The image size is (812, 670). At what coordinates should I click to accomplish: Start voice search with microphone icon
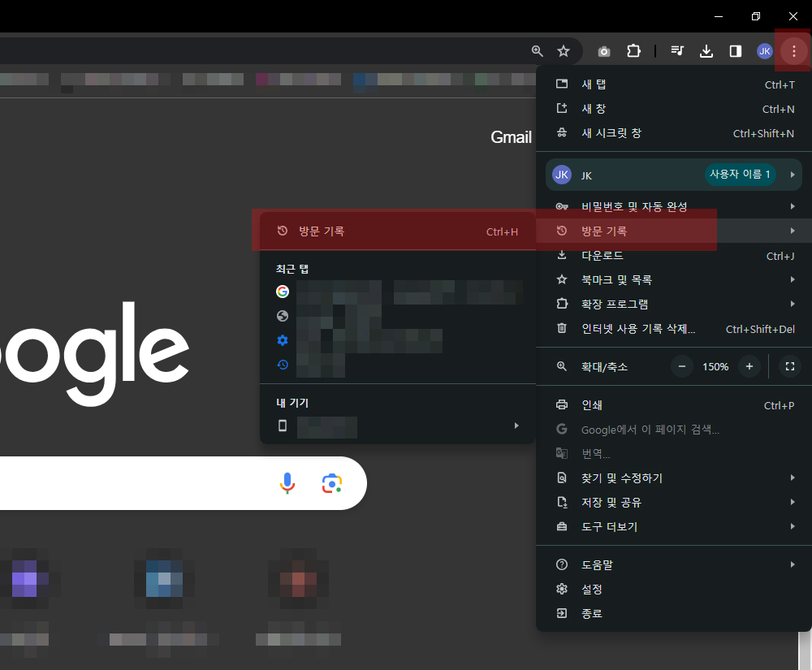(x=287, y=483)
